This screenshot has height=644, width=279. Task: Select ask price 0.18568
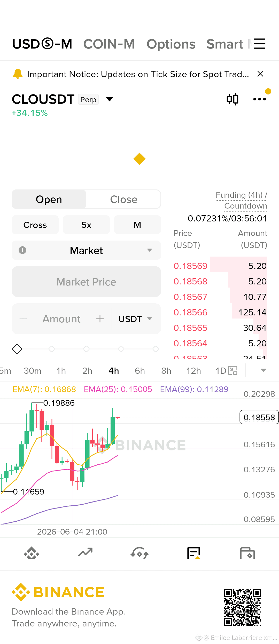[190, 281]
